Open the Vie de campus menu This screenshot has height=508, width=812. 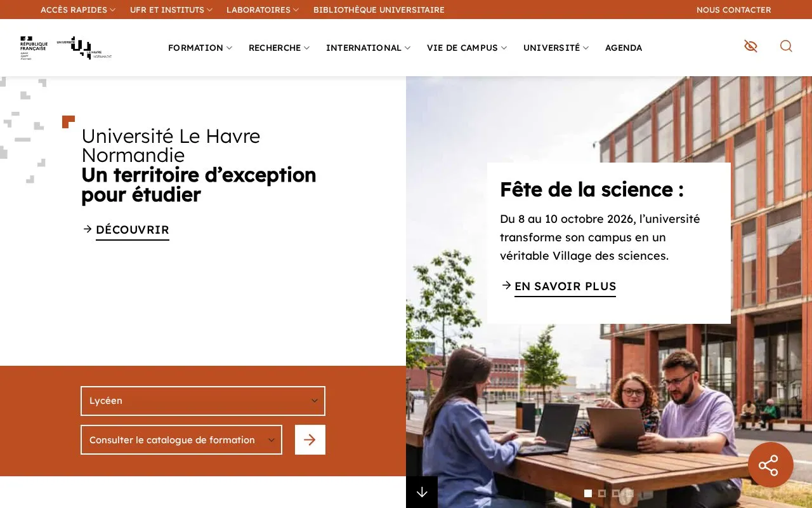coord(467,48)
